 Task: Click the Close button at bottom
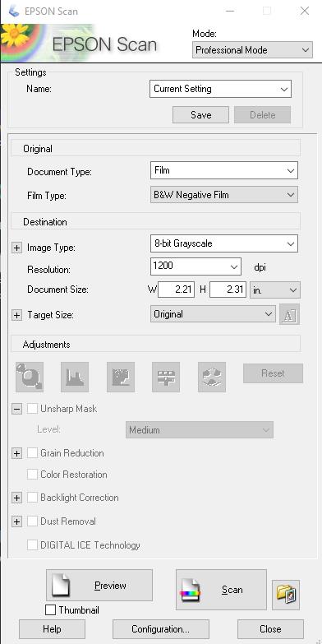tap(271, 629)
